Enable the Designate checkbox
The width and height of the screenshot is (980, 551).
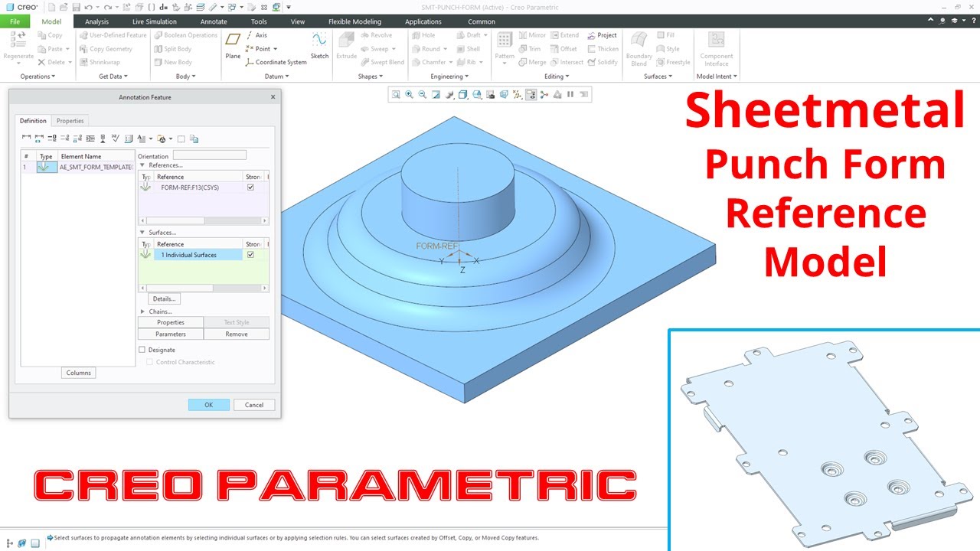[x=142, y=350]
